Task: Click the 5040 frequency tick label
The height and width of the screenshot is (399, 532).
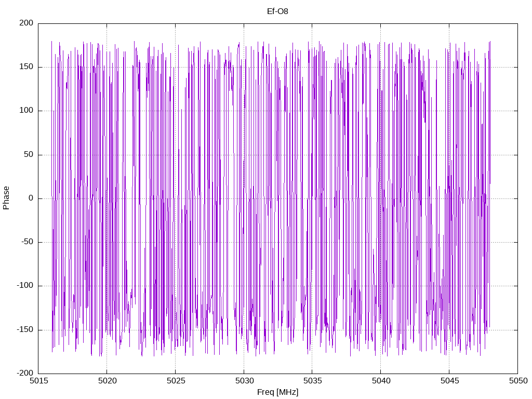Action: 381,381
